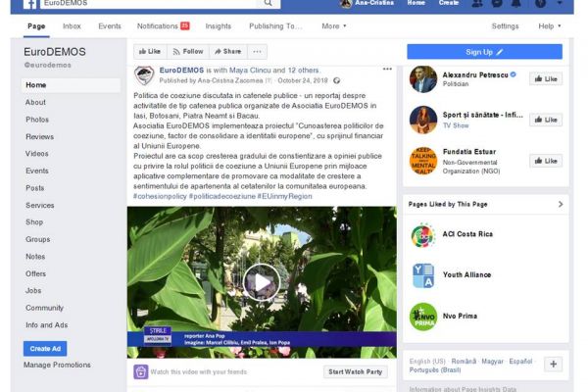Select About in left sidebar

(x=35, y=102)
